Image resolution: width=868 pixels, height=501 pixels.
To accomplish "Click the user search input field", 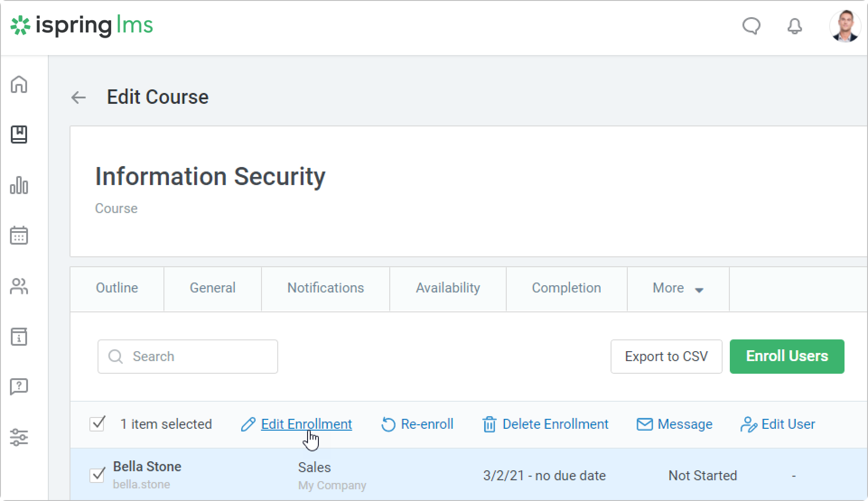I will coord(187,356).
